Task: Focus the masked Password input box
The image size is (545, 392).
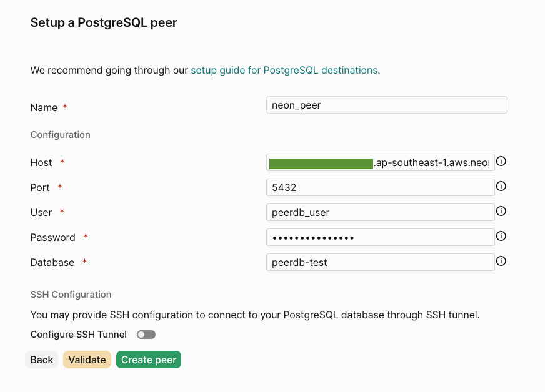Action: (x=380, y=237)
